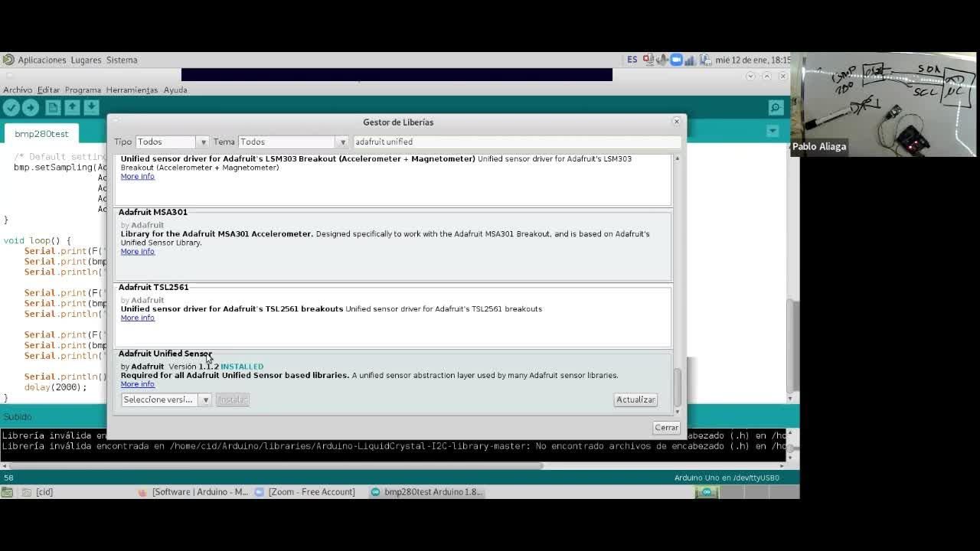The image size is (980, 551).
Task: Switch to the Software | Arduino taskbar window
Action: [193, 492]
